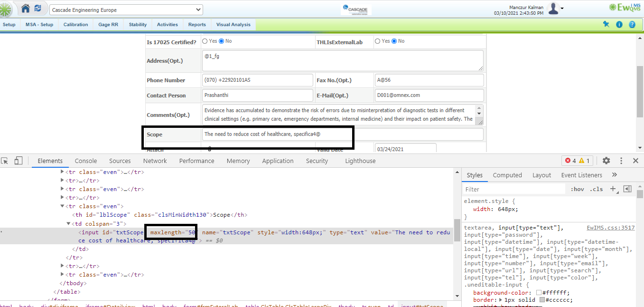Open the blue help question-mark icon
Screen dimensions: 644x307
coord(632,24)
